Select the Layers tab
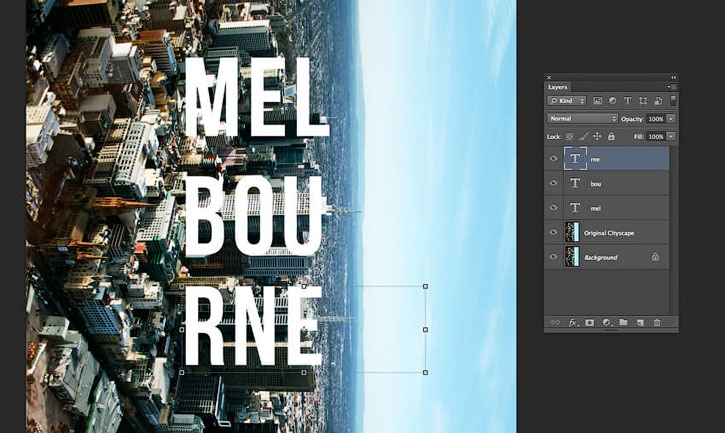This screenshot has width=725, height=433. pyautogui.click(x=558, y=87)
